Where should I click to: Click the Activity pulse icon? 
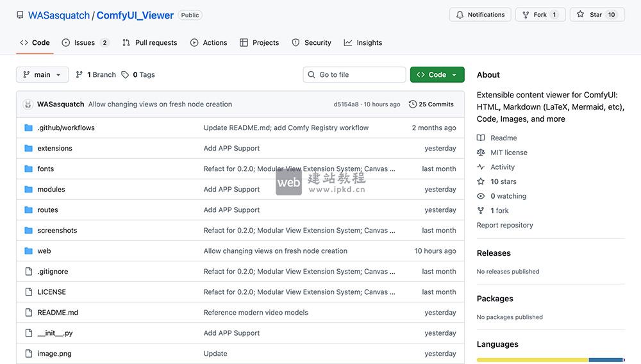pos(481,167)
